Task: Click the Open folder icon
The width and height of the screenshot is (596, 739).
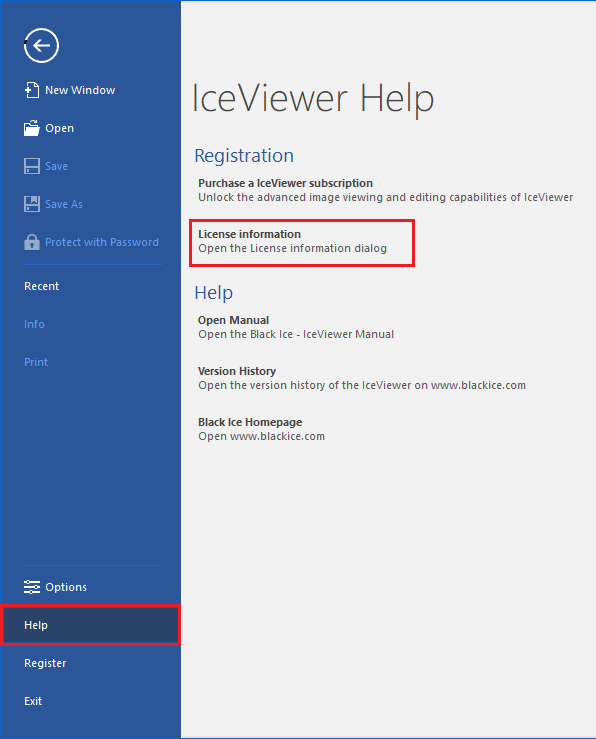Action: 32,128
